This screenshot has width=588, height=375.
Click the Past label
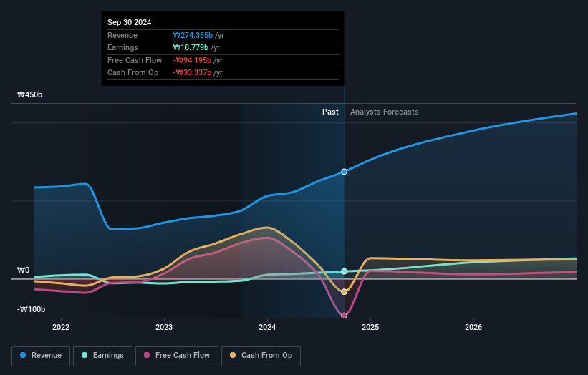[330, 112]
